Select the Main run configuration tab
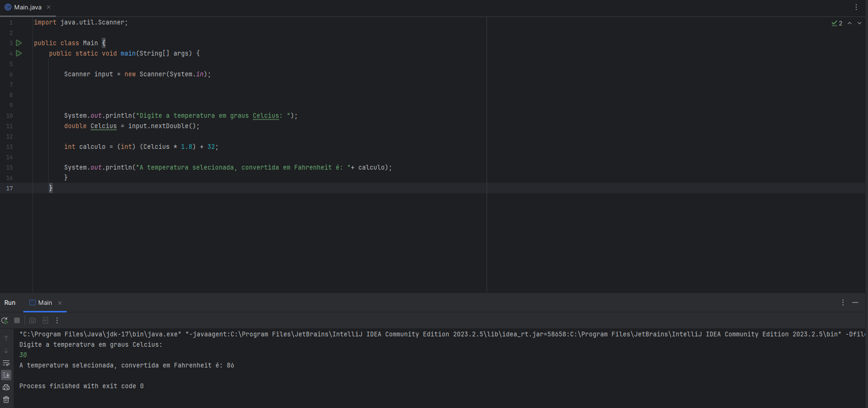Viewport: 868px width, 408px height. 41,302
